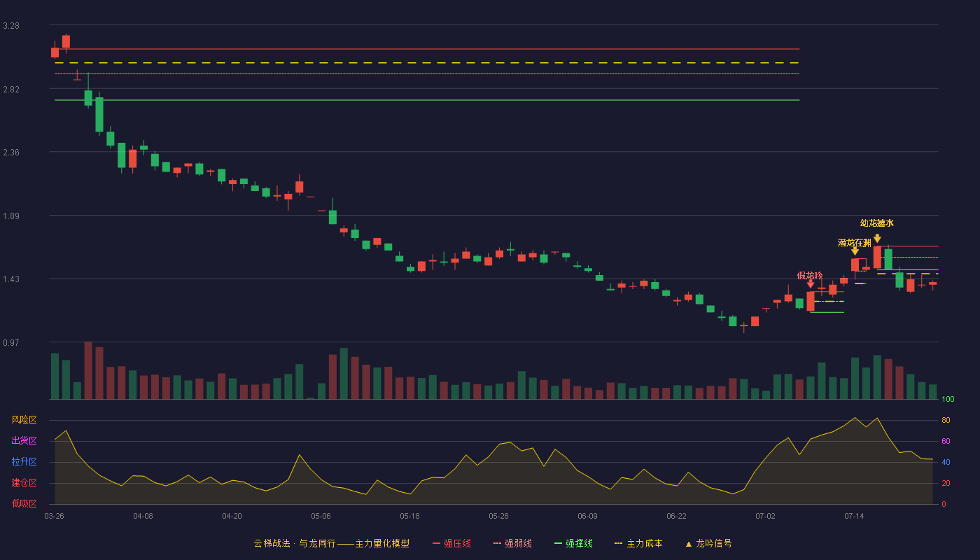Click the 05-06 date label
Image resolution: width=980 pixels, height=560 pixels.
click(321, 516)
